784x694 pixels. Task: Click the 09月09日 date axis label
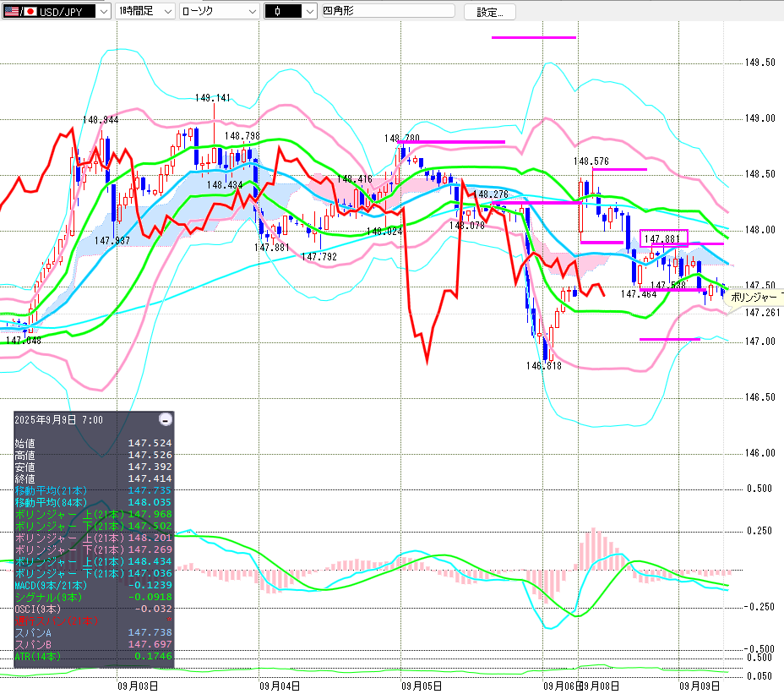click(x=700, y=686)
